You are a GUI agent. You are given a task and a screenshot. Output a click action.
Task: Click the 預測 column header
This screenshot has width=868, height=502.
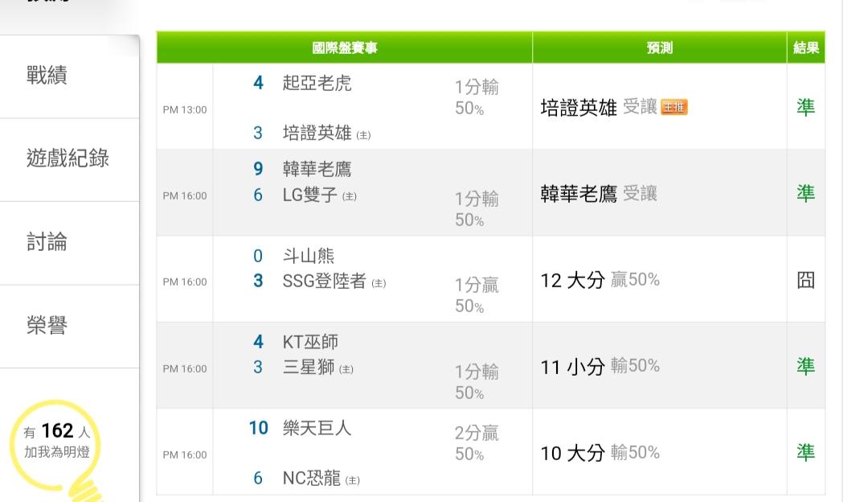pos(659,48)
